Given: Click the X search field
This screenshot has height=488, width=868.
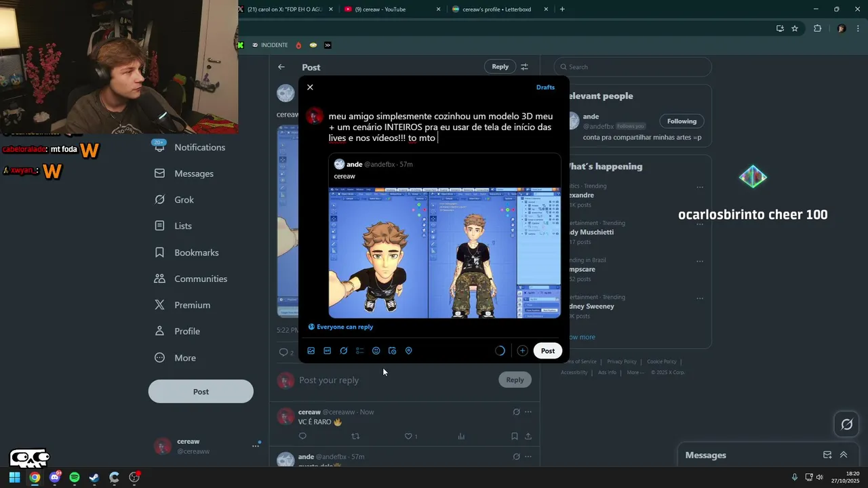Looking at the screenshot, I should pos(633,67).
